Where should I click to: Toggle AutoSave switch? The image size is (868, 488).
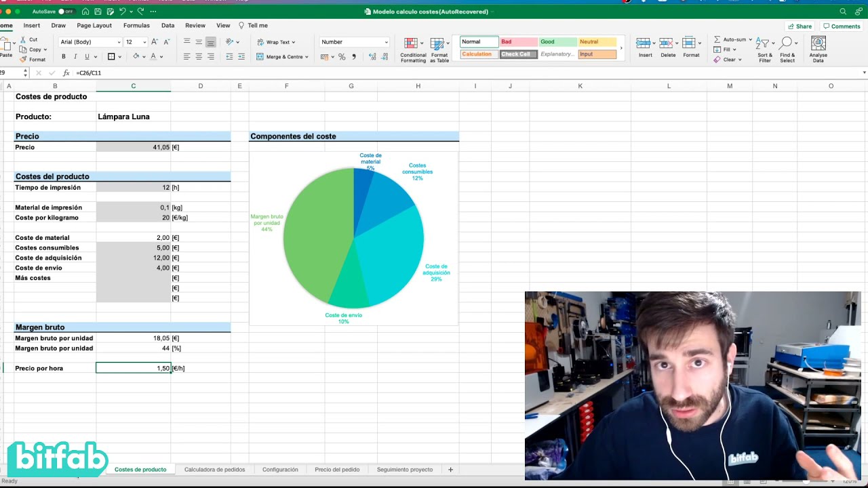pos(66,12)
